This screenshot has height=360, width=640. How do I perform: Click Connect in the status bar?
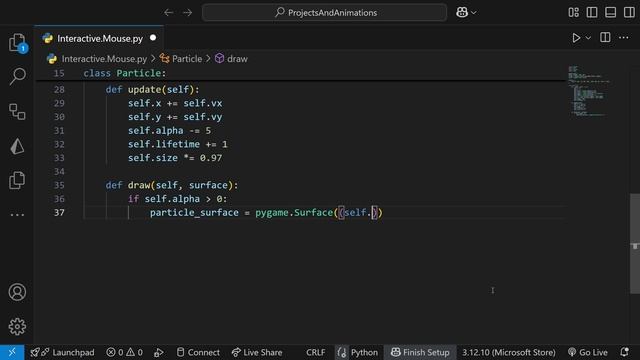click(x=198, y=352)
